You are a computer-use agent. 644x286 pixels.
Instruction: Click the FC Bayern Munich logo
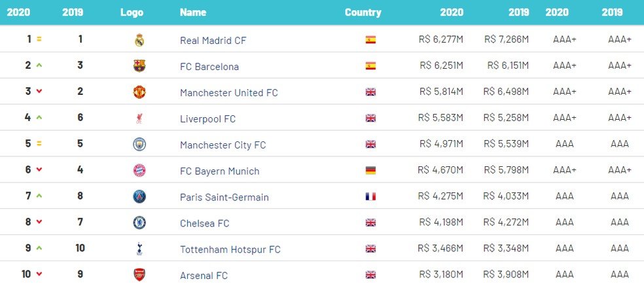(139, 170)
